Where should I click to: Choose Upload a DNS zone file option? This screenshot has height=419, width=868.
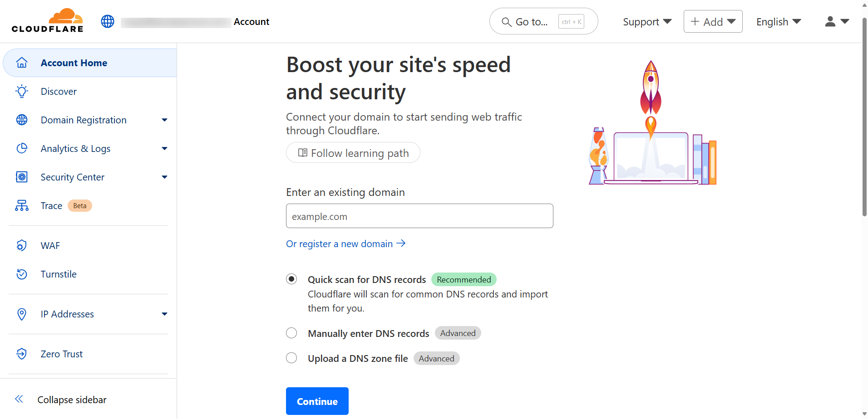point(291,358)
